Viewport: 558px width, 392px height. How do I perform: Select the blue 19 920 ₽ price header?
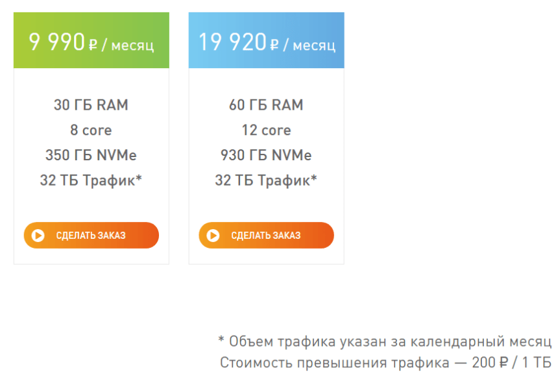pyautogui.click(x=266, y=40)
